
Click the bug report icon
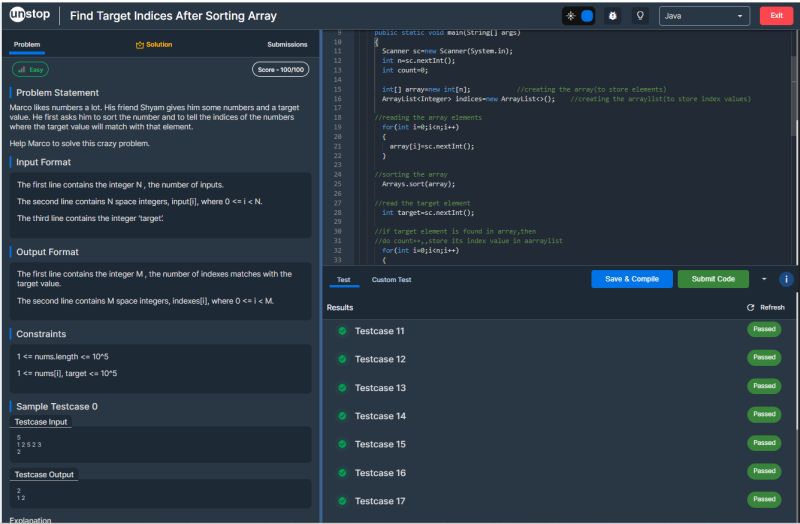pyautogui.click(x=614, y=16)
